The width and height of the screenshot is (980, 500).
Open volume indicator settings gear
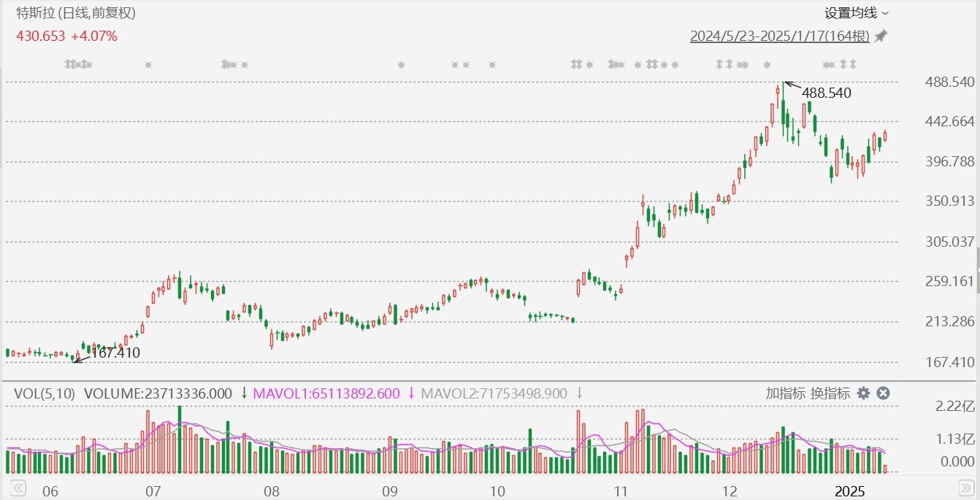pyautogui.click(x=863, y=393)
